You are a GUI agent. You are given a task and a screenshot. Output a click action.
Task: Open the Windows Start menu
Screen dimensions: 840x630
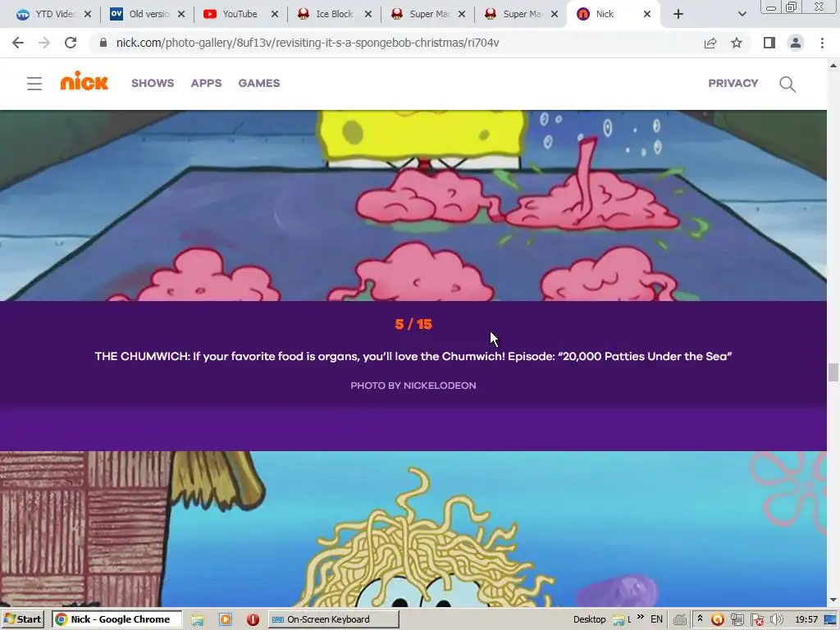(x=22, y=619)
